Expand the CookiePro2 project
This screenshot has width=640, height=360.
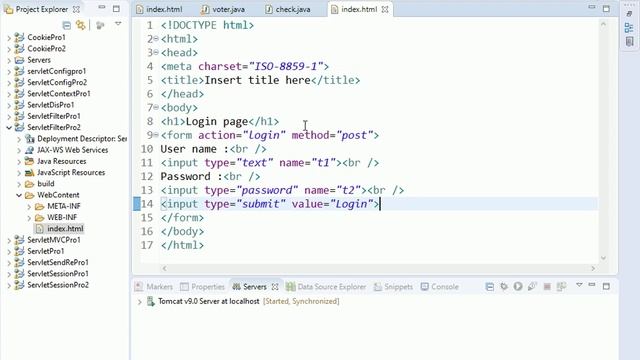coord(9,49)
